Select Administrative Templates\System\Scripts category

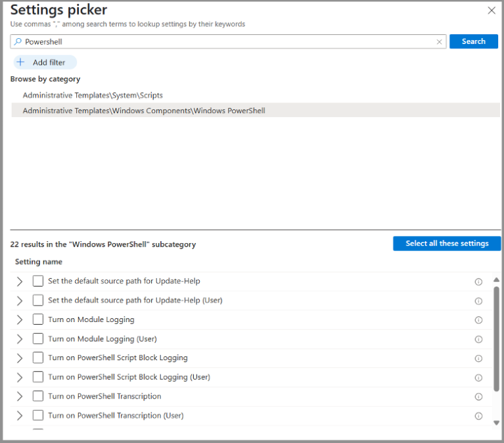coord(93,95)
